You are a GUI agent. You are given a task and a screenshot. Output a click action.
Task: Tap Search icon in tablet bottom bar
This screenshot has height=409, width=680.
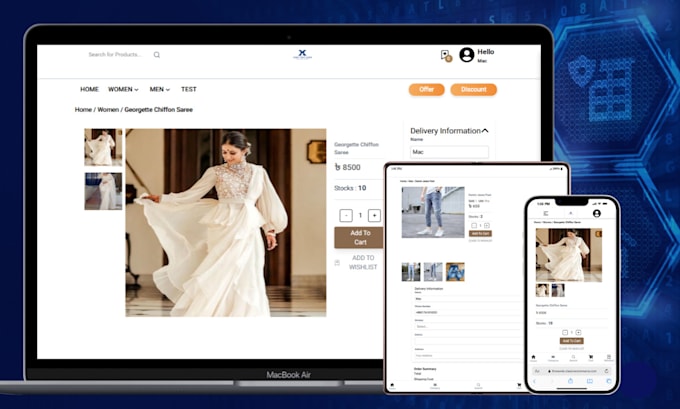478,386
